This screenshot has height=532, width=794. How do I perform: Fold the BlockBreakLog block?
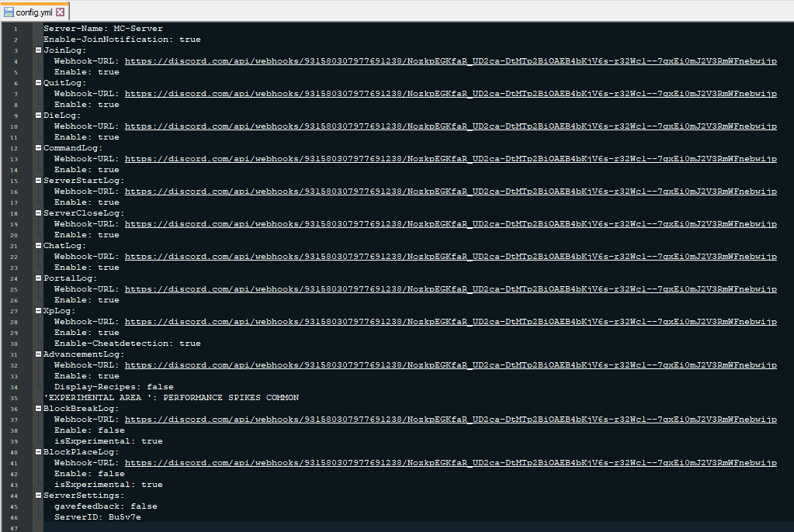(x=38, y=409)
